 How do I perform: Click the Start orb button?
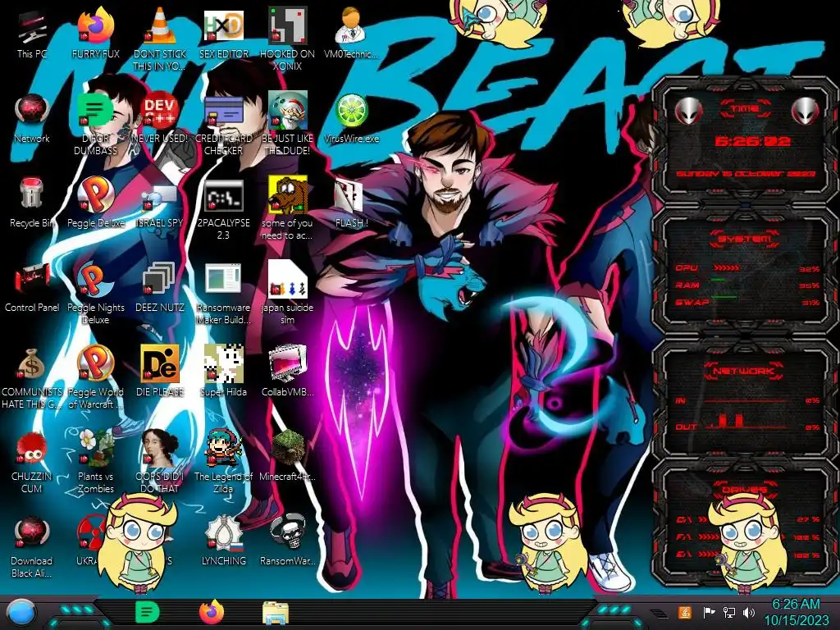coord(21,614)
